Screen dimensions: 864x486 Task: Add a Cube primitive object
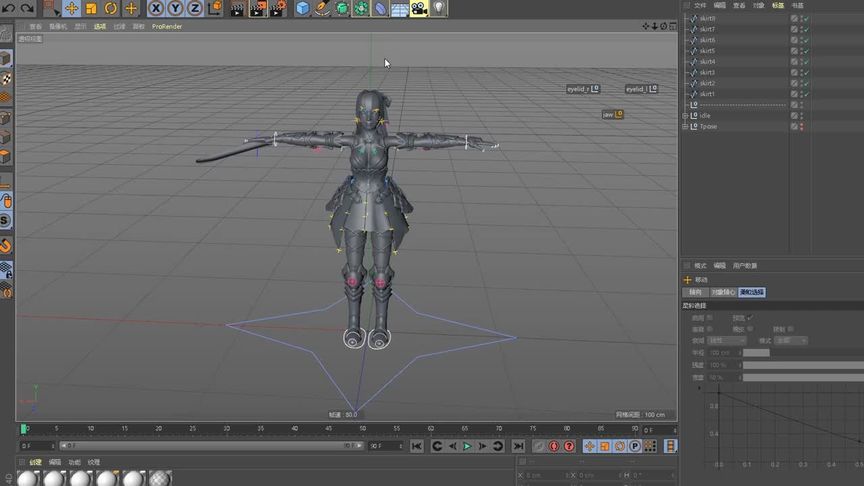pos(302,8)
